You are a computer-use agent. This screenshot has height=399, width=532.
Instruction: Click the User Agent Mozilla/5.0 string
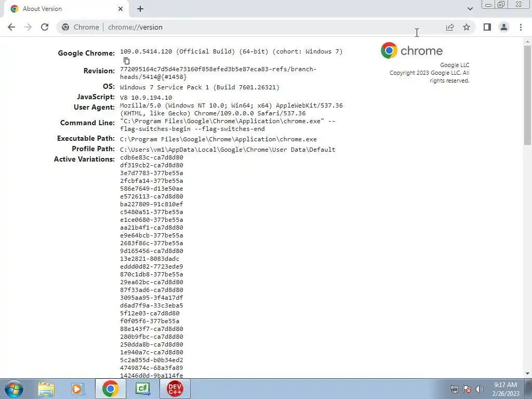[231, 109]
